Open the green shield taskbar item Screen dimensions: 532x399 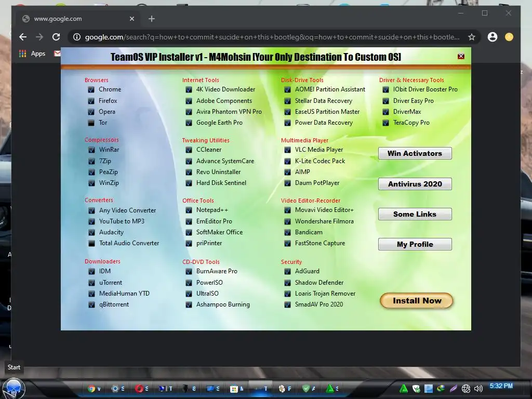(309, 389)
